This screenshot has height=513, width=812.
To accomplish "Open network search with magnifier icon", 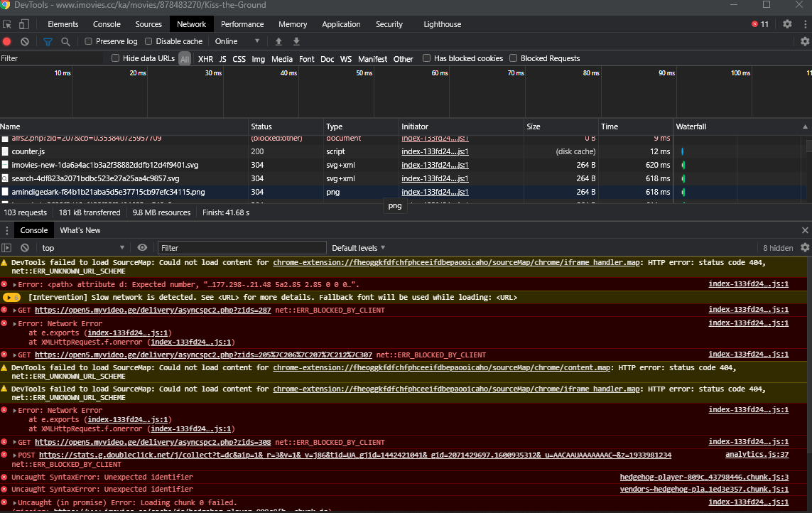I will pos(65,42).
